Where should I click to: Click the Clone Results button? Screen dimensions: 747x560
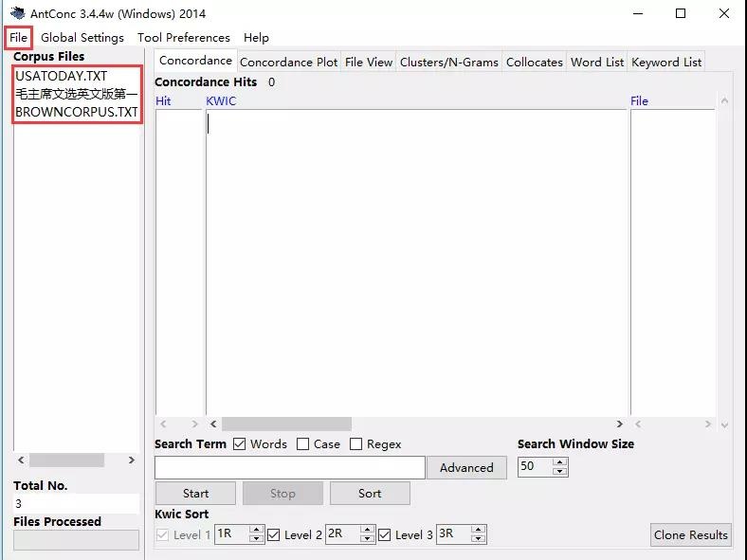[x=690, y=534]
